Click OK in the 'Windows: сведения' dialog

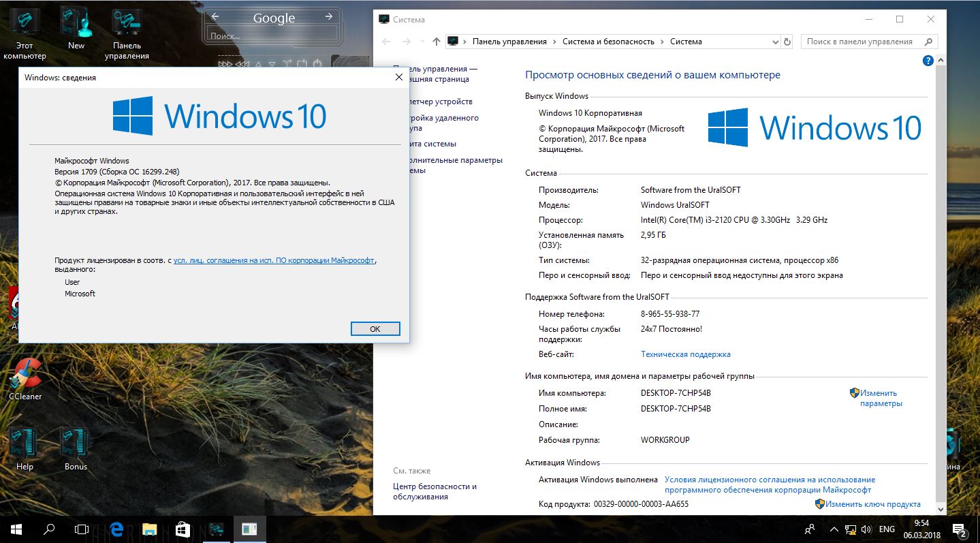pyautogui.click(x=375, y=328)
